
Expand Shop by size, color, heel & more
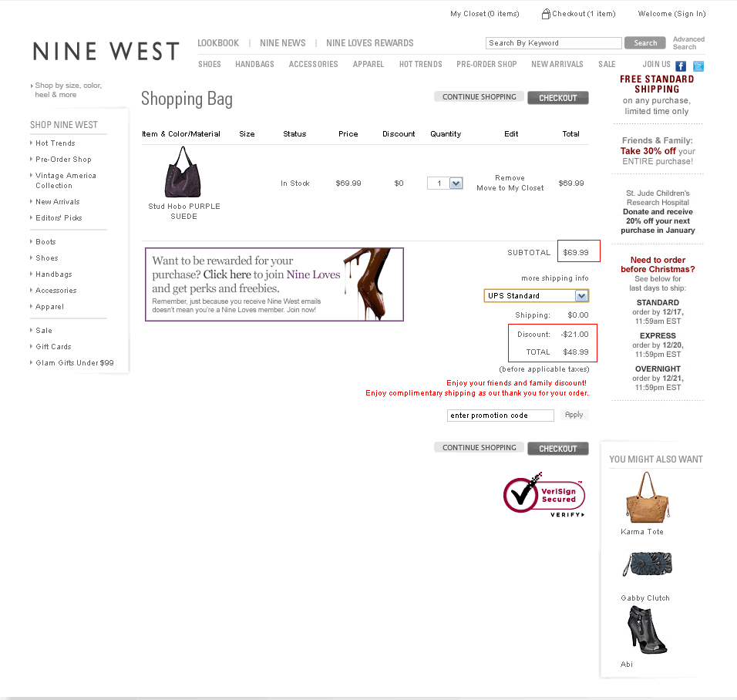(67, 89)
